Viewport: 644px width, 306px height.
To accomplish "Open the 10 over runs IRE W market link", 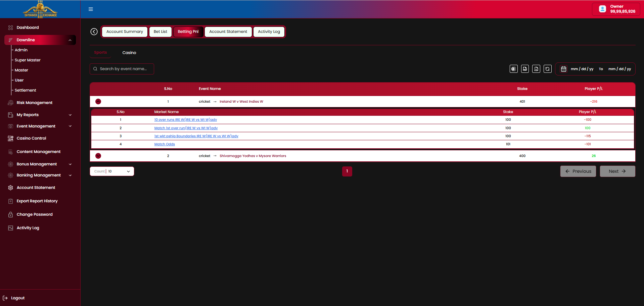I will (x=186, y=120).
